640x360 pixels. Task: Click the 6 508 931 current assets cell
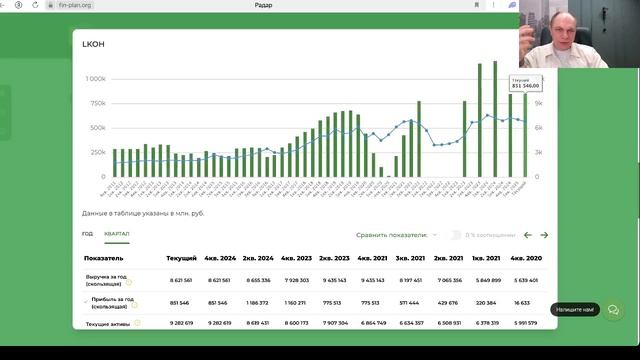[449, 323]
